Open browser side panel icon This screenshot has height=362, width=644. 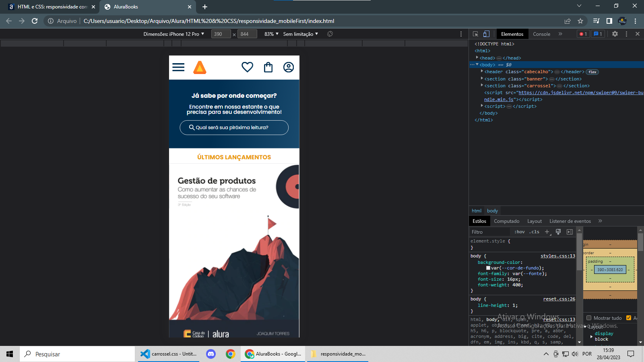609,21
